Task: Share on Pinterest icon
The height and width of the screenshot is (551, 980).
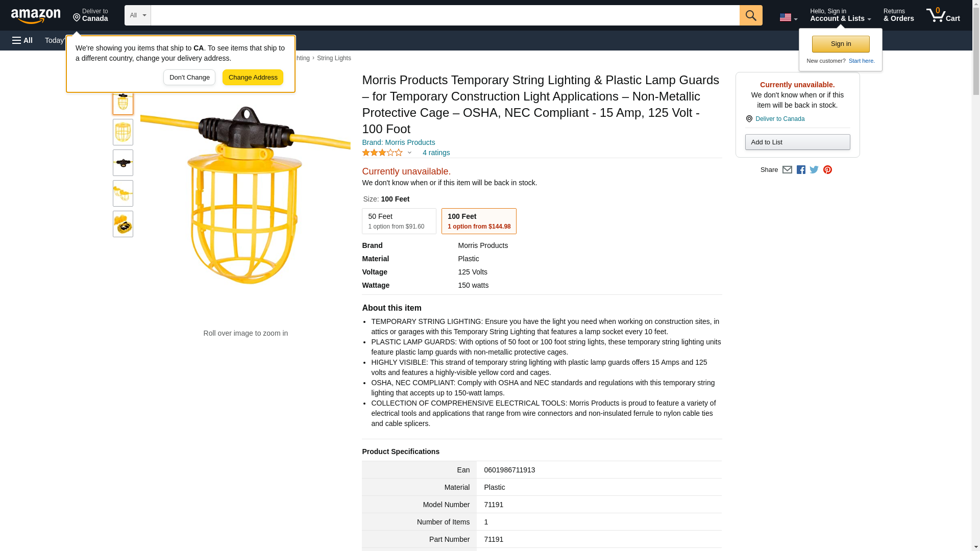Action: tap(827, 170)
